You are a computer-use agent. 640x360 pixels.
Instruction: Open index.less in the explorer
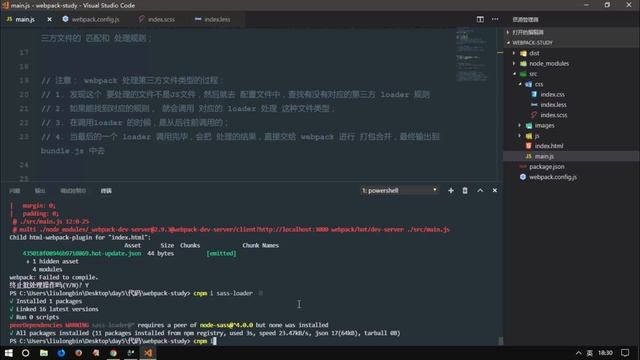tap(553, 104)
